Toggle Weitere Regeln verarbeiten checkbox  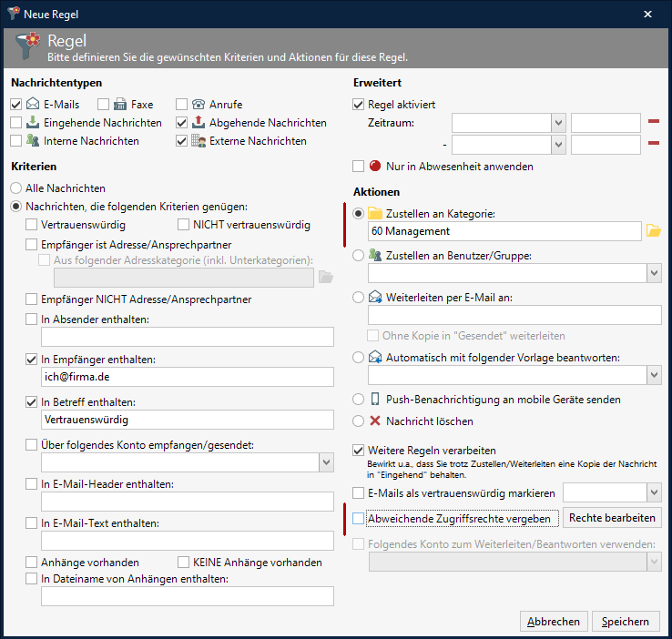[x=358, y=451]
